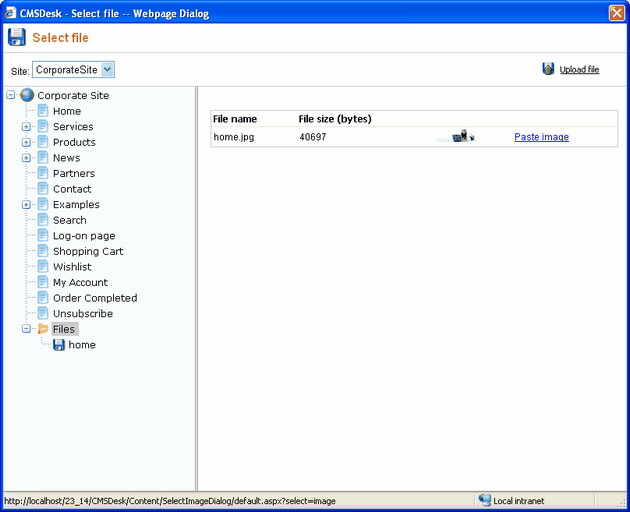Viewport: 630px width, 512px height.
Task: Click the Log-on page document icon
Action: coord(43,235)
